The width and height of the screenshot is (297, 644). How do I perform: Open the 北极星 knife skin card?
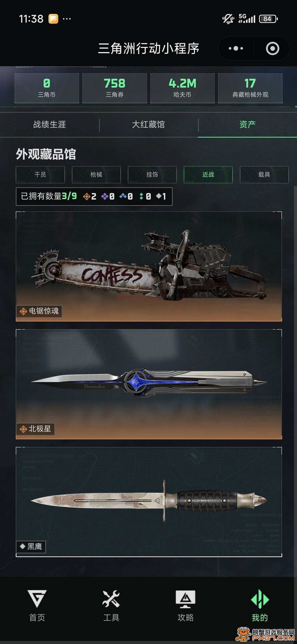click(149, 384)
